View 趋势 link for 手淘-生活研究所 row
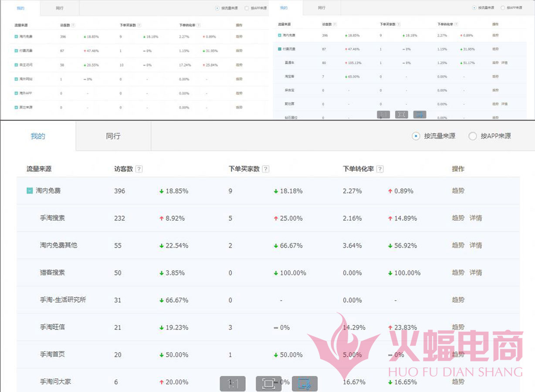Screen dimensions: 535x392 (x=458, y=300)
